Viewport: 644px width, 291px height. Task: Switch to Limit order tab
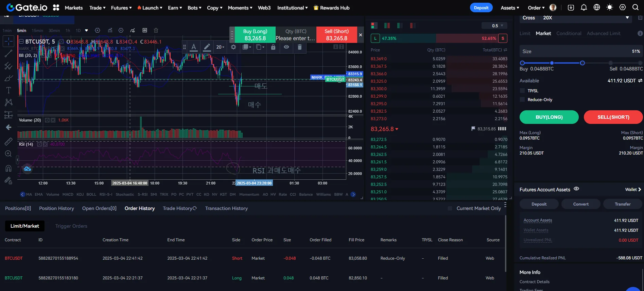coord(525,33)
